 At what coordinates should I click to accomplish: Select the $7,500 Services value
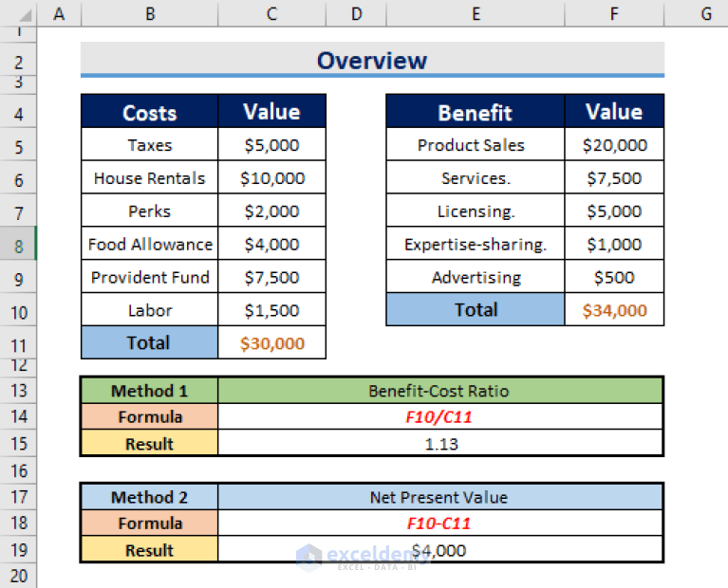(614, 177)
